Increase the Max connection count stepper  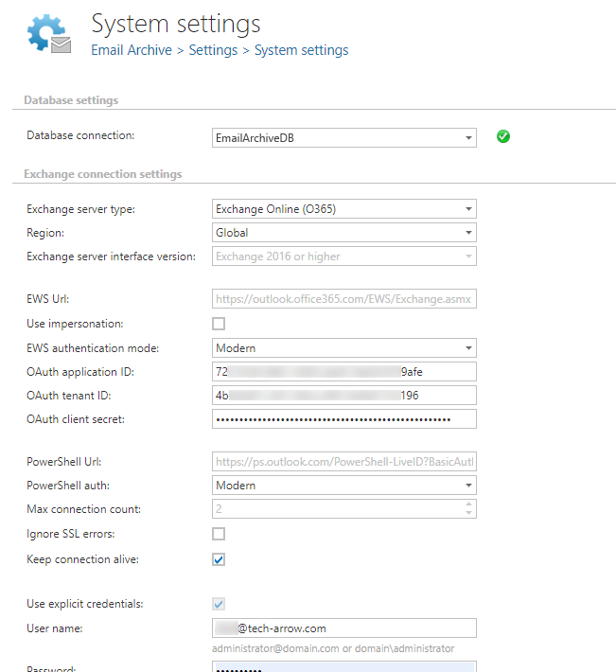468,505
